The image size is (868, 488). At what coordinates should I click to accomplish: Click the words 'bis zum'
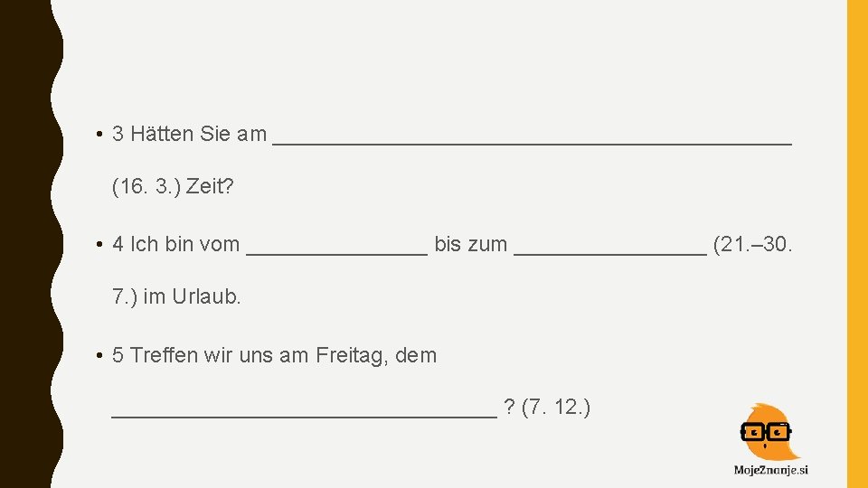[x=470, y=244]
